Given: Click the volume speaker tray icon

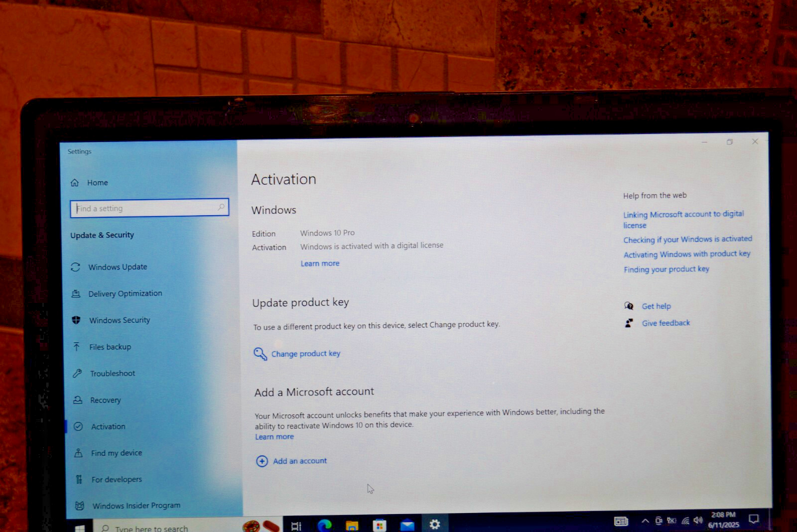Looking at the screenshot, I should (x=698, y=520).
